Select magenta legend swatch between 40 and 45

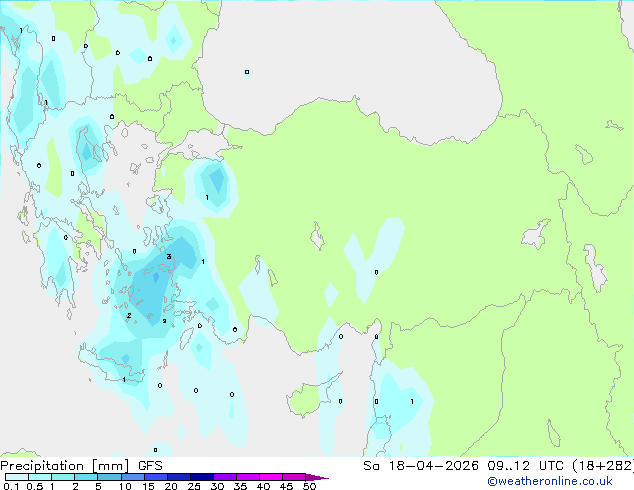(x=271, y=477)
